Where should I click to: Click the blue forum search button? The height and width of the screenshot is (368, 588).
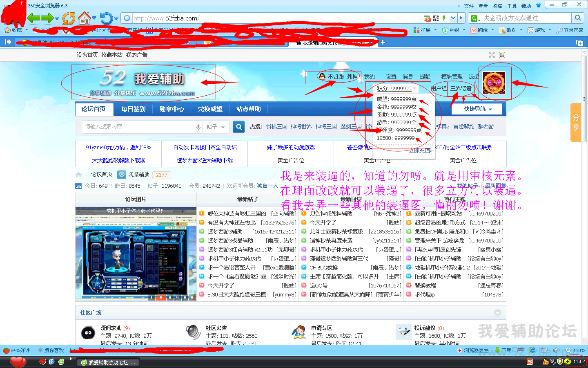coord(239,127)
